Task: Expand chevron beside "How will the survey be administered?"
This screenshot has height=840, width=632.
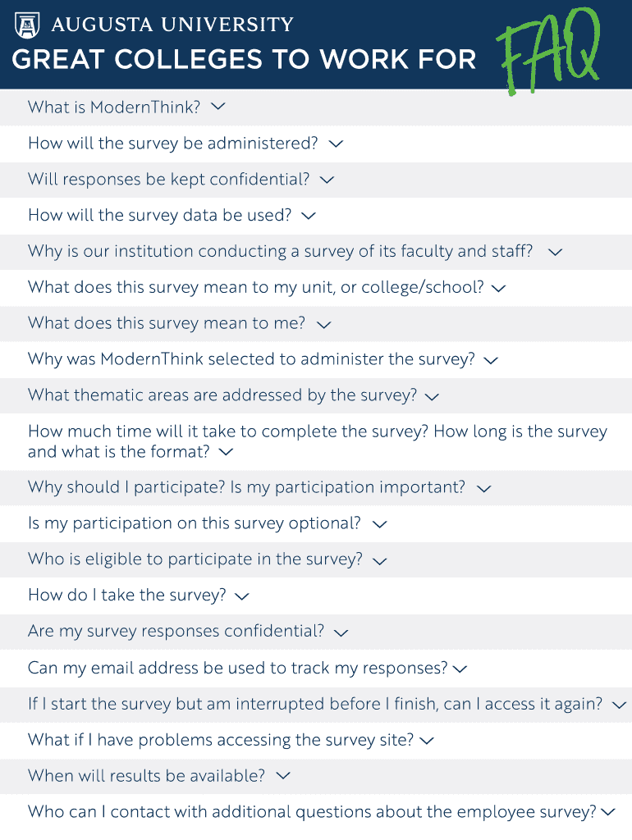Action: coord(336,144)
